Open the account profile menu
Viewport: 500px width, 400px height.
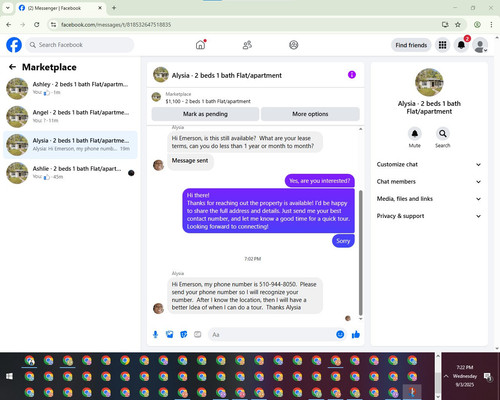click(x=480, y=45)
